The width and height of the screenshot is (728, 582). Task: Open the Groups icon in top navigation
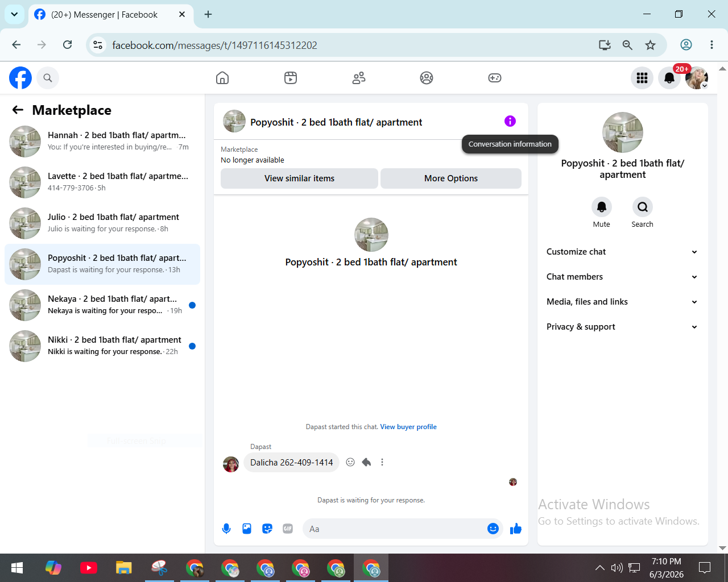pos(427,78)
